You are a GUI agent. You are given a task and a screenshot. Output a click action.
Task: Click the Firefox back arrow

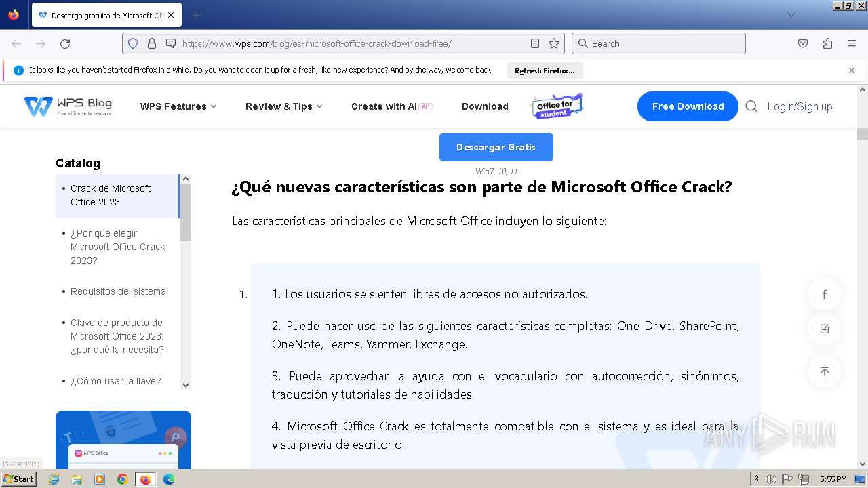[x=16, y=43]
